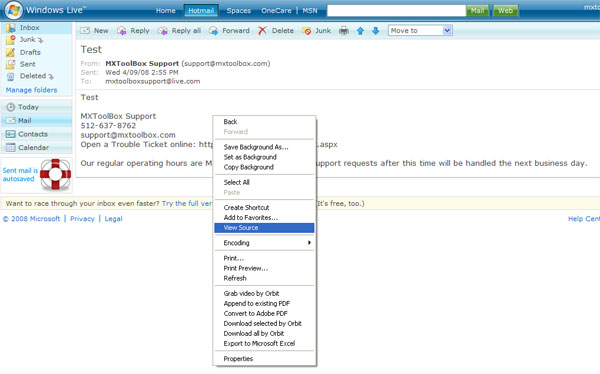The height and width of the screenshot is (374, 600).
Task: Click the Inbox folder icon
Action: click(x=11, y=28)
